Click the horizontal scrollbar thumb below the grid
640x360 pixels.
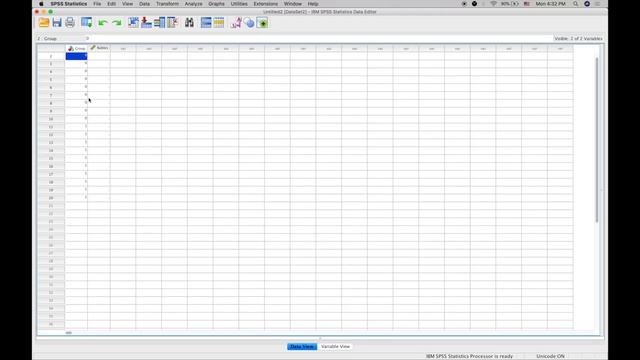pyautogui.click(x=69, y=333)
